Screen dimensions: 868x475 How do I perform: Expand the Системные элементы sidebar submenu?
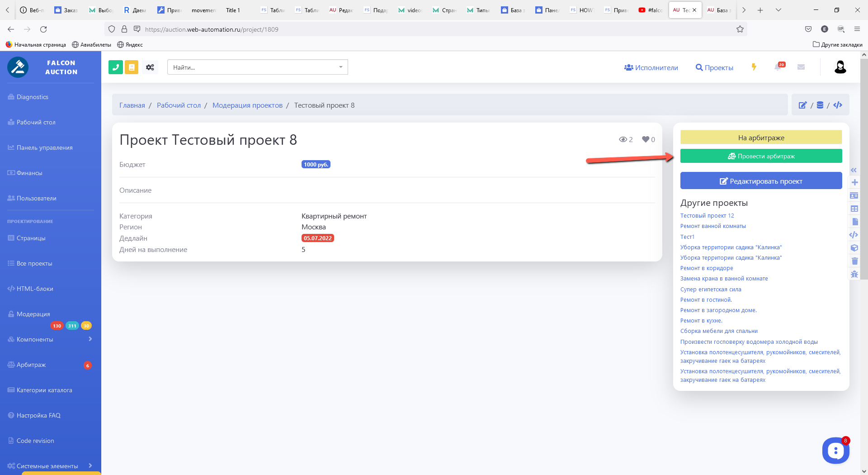click(x=90, y=465)
